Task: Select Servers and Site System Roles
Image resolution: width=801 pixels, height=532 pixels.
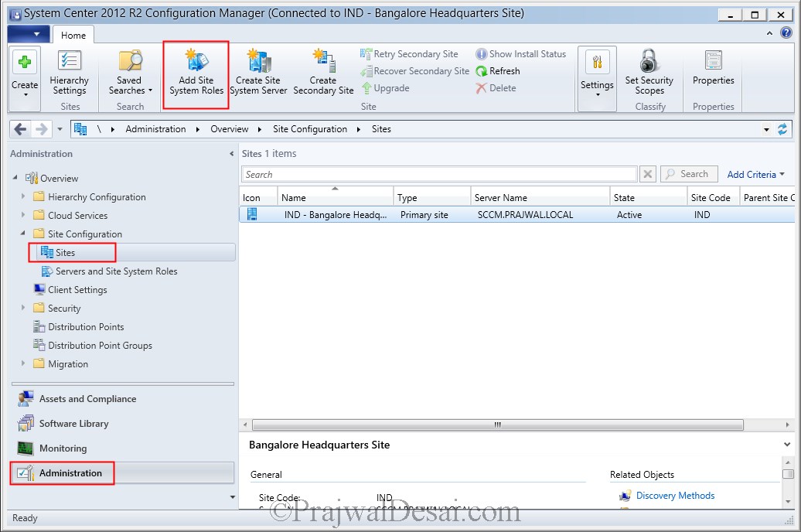Action: [x=116, y=271]
